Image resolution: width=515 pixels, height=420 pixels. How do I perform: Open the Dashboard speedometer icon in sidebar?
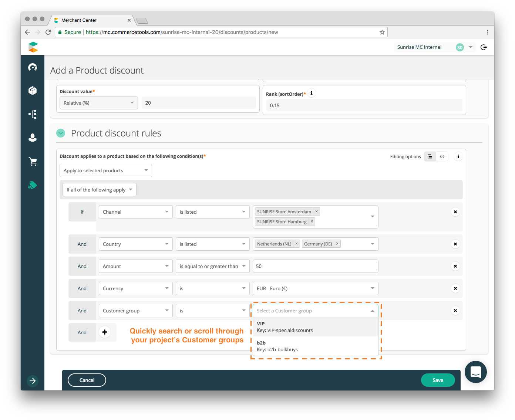[x=33, y=67]
